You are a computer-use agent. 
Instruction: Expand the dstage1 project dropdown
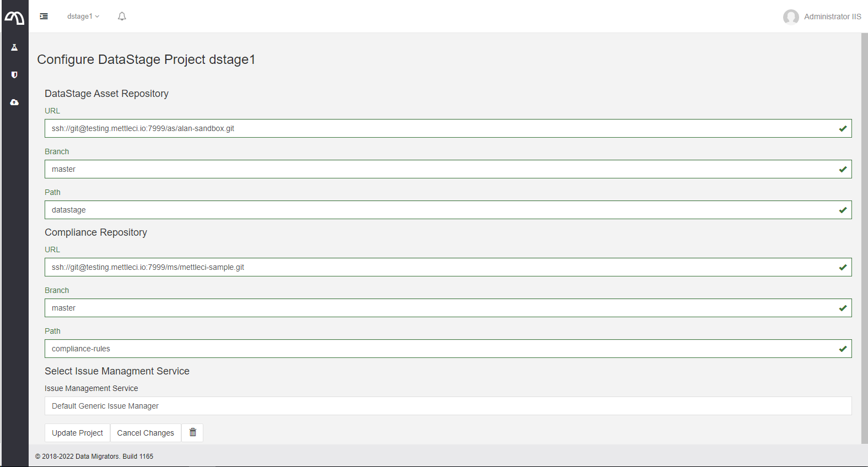(83, 17)
